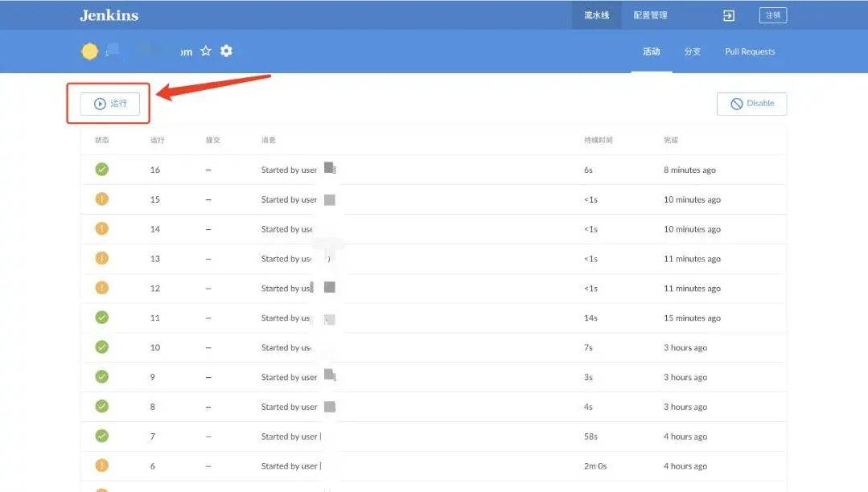Switch to the 分支 branches tab
Viewport: 868px width, 492px height.
pos(692,51)
